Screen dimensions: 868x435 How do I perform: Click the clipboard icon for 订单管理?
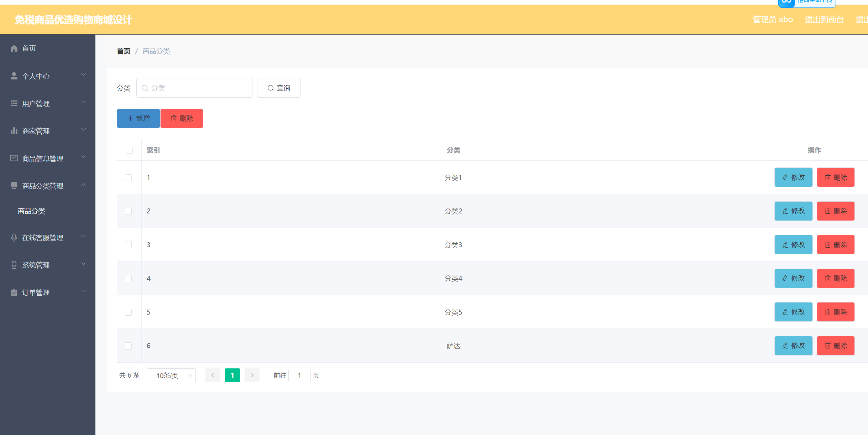(14, 292)
